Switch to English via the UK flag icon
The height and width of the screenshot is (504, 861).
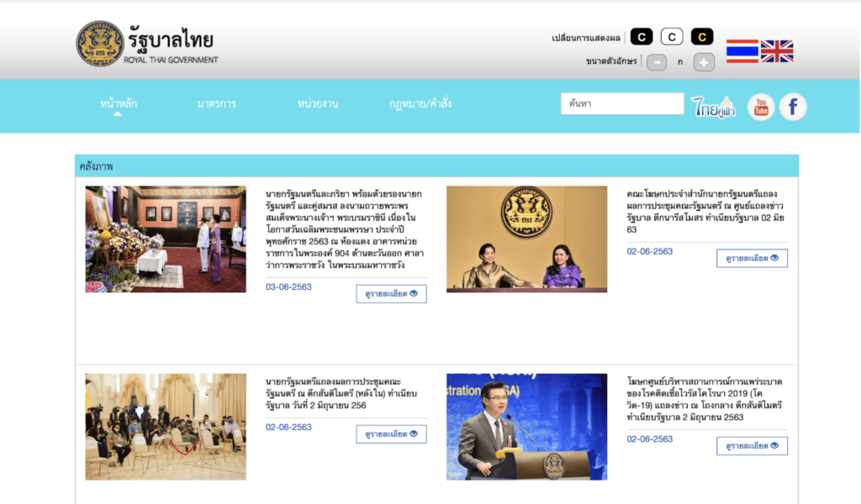(777, 50)
